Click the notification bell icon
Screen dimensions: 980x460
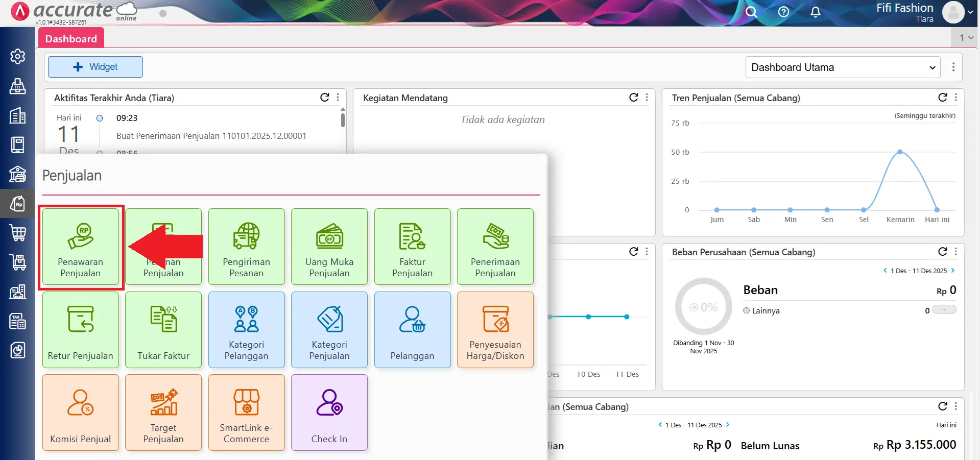tap(816, 12)
